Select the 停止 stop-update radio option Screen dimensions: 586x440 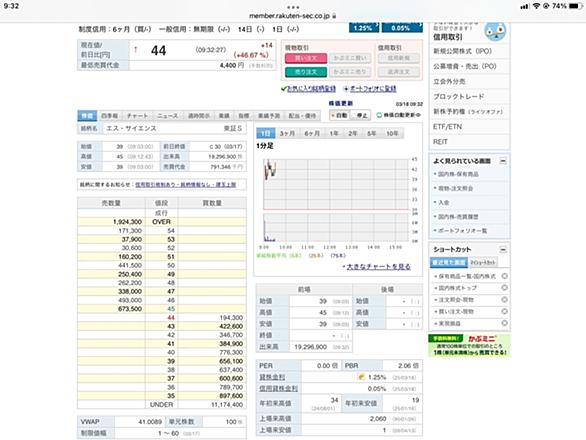point(360,116)
